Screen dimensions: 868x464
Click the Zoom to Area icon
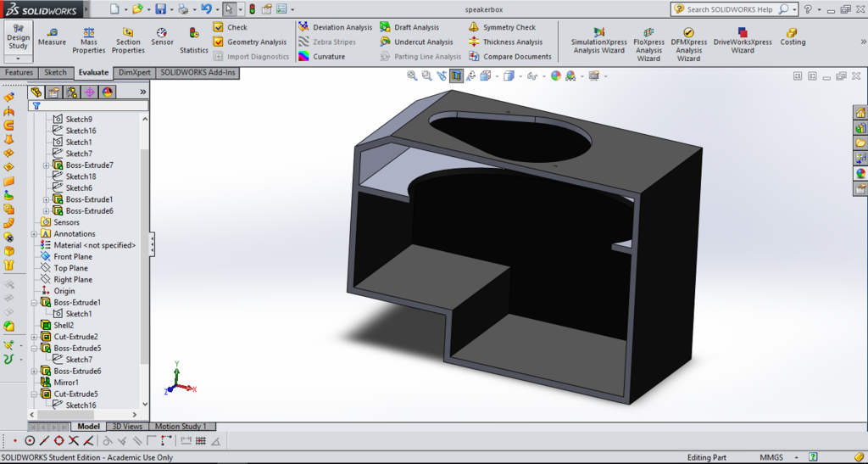pyautogui.click(x=427, y=75)
